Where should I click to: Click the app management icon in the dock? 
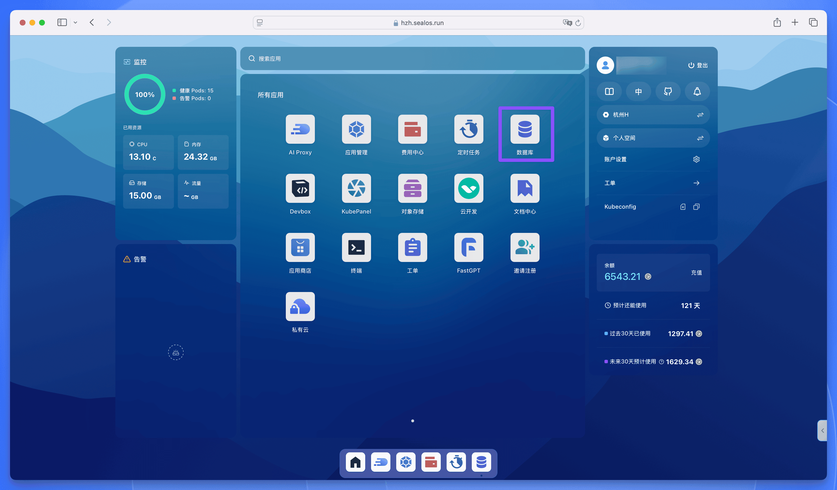click(406, 462)
